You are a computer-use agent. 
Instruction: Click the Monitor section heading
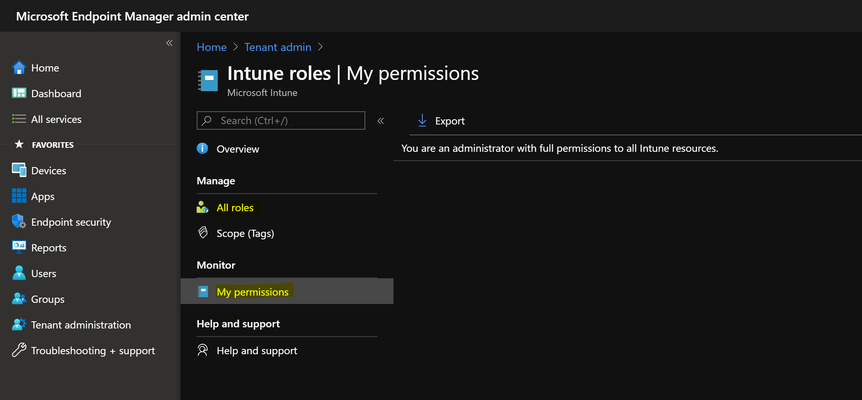216,265
